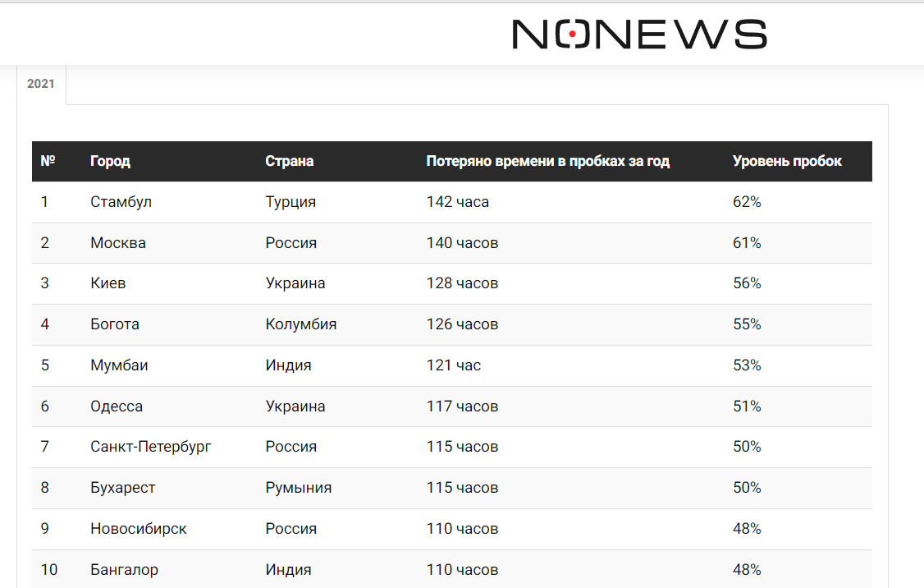The width and height of the screenshot is (924, 588).
Task: Click Мумбаи in the table
Action: coord(119,365)
